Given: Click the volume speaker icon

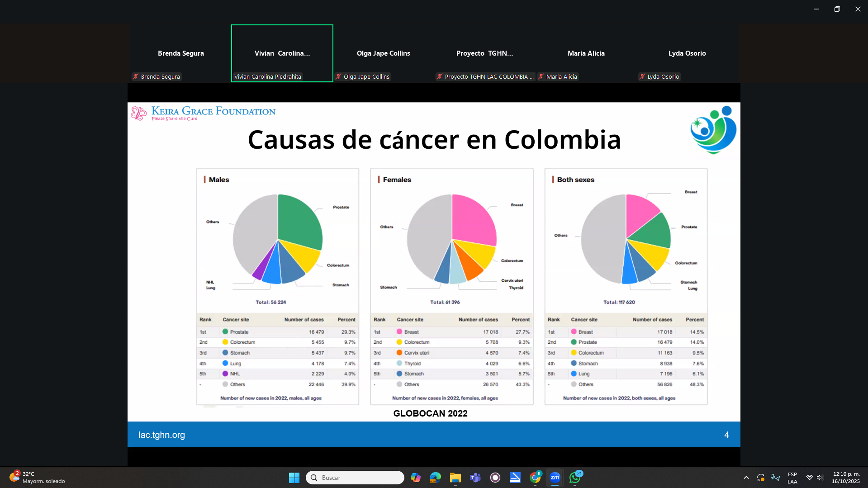Looking at the screenshot, I should (x=820, y=478).
